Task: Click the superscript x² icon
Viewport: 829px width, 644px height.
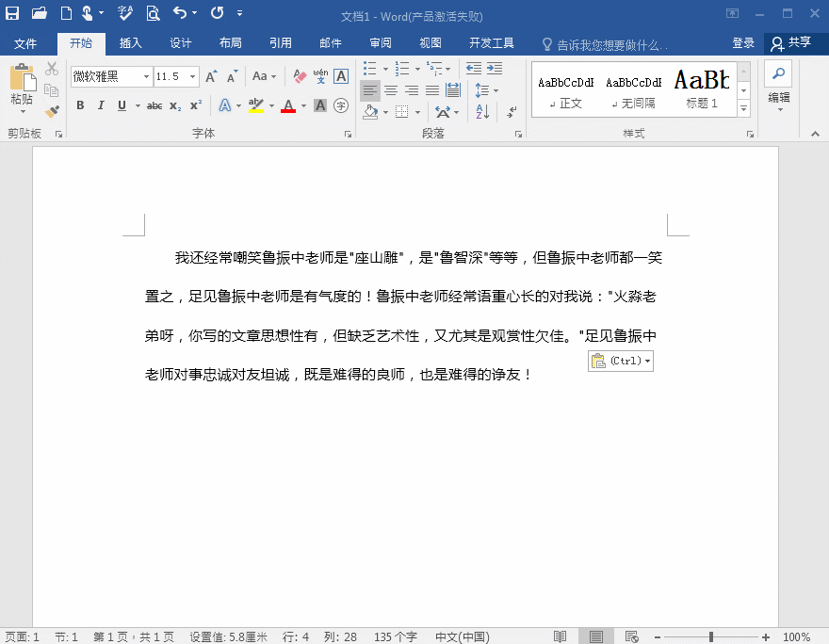Action: pyautogui.click(x=196, y=105)
